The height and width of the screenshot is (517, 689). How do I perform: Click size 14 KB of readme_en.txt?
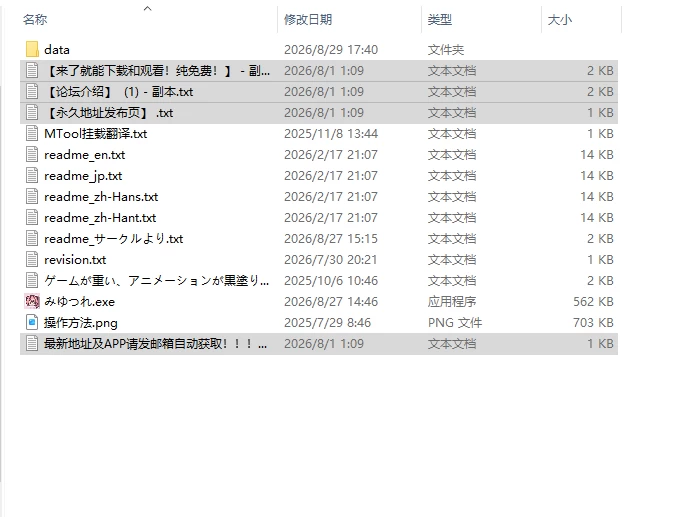[597, 155]
